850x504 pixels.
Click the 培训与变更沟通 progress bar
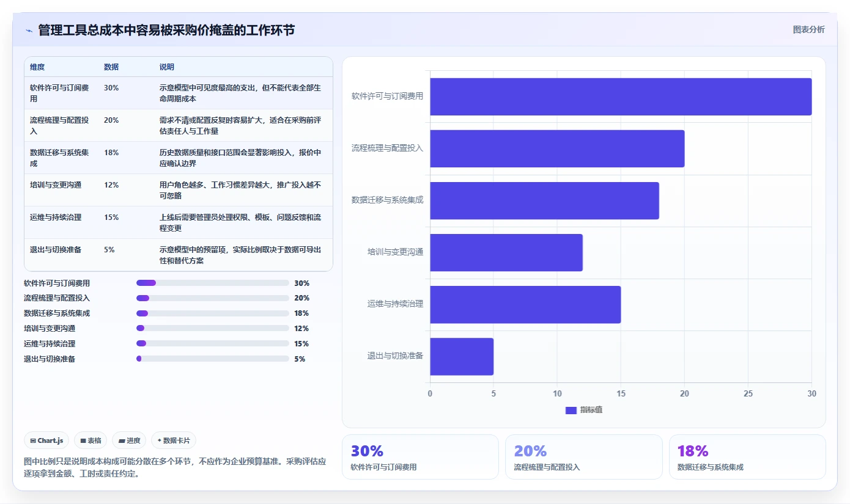[212, 329]
